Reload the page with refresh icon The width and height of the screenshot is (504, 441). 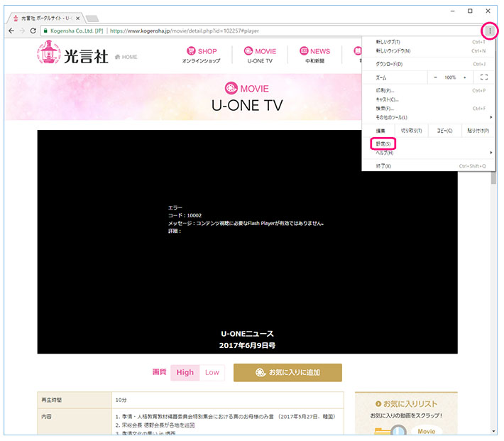[33, 31]
